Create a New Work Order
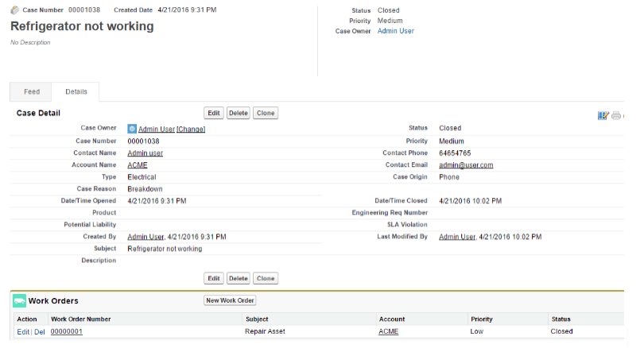Image resolution: width=644 pixels, height=348 pixels. 230,300
